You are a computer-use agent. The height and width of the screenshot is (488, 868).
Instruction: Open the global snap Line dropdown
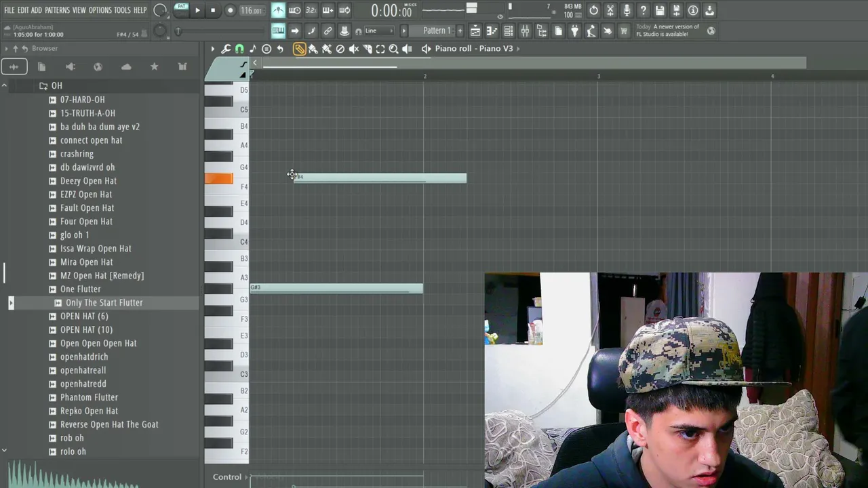tap(378, 30)
